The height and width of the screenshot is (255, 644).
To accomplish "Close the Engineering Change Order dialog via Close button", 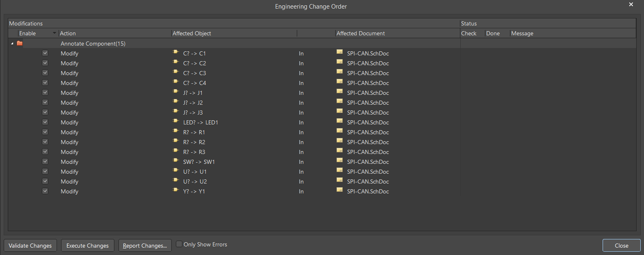I will click(x=621, y=246).
